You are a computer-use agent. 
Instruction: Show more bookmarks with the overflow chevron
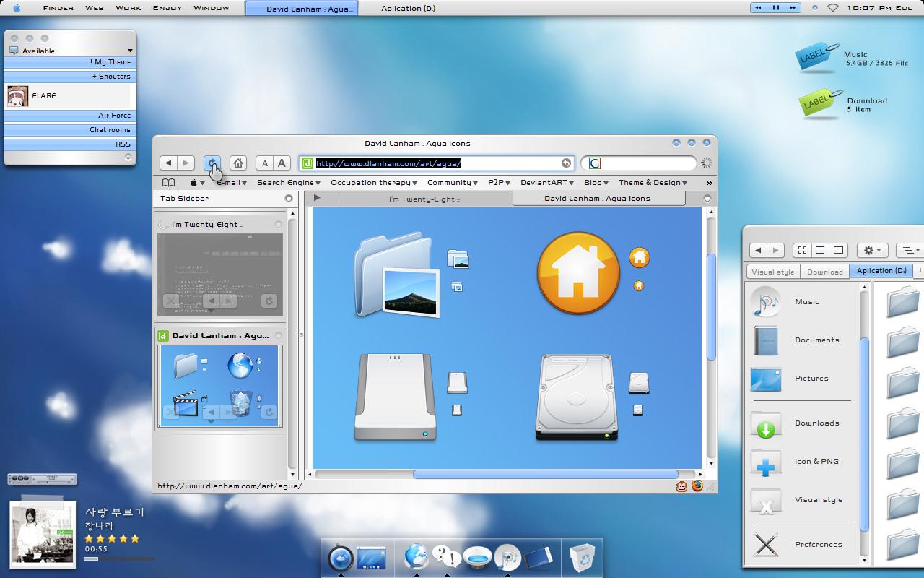(710, 183)
